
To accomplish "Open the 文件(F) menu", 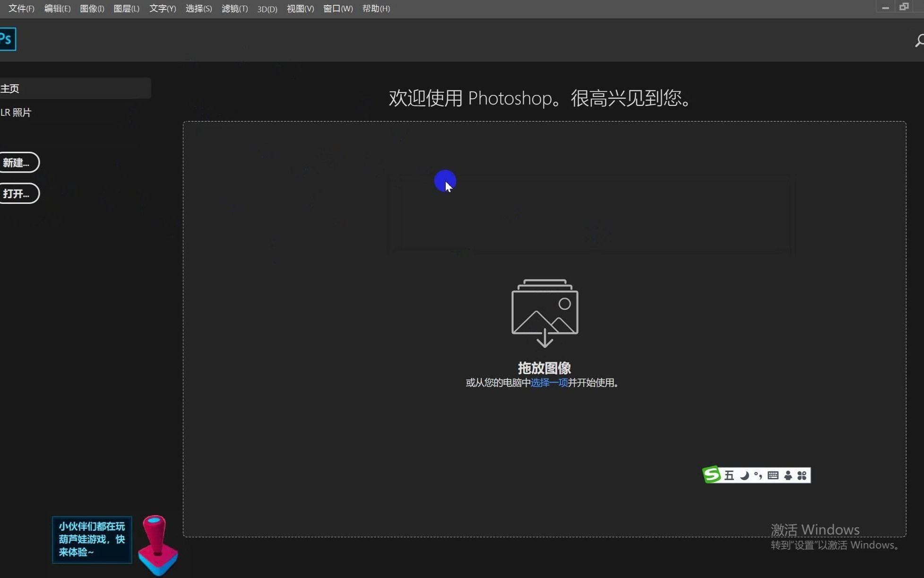I will click(21, 9).
